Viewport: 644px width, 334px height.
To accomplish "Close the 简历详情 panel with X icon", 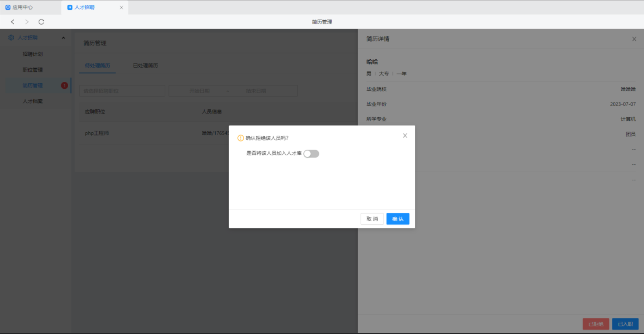I will 634,39.
